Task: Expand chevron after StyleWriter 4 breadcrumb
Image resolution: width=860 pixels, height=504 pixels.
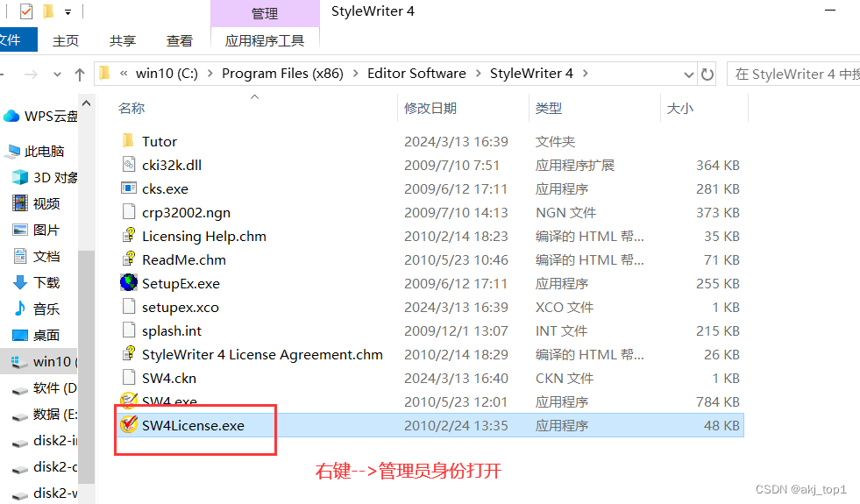Action: point(586,74)
